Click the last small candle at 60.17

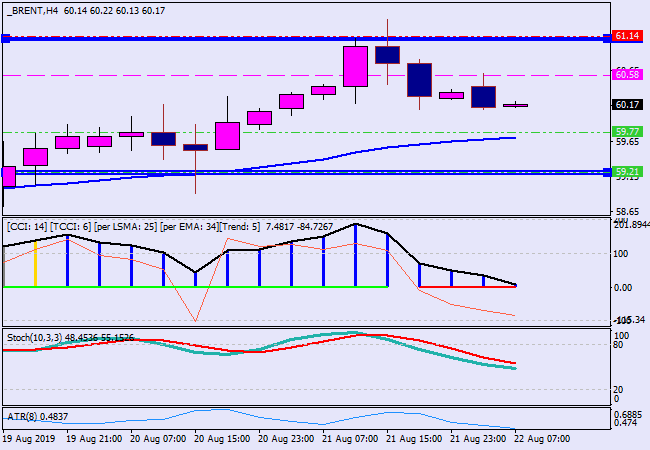point(515,105)
